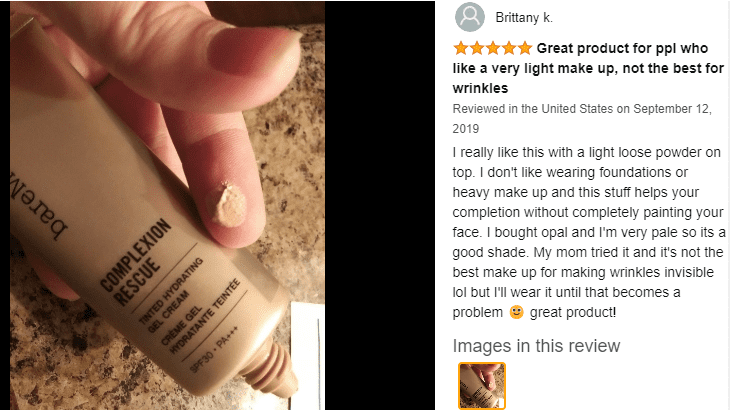The height and width of the screenshot is (410, 730).
Task: Click the 'Reviewed in the United States' date line
Action: point(582,119)
